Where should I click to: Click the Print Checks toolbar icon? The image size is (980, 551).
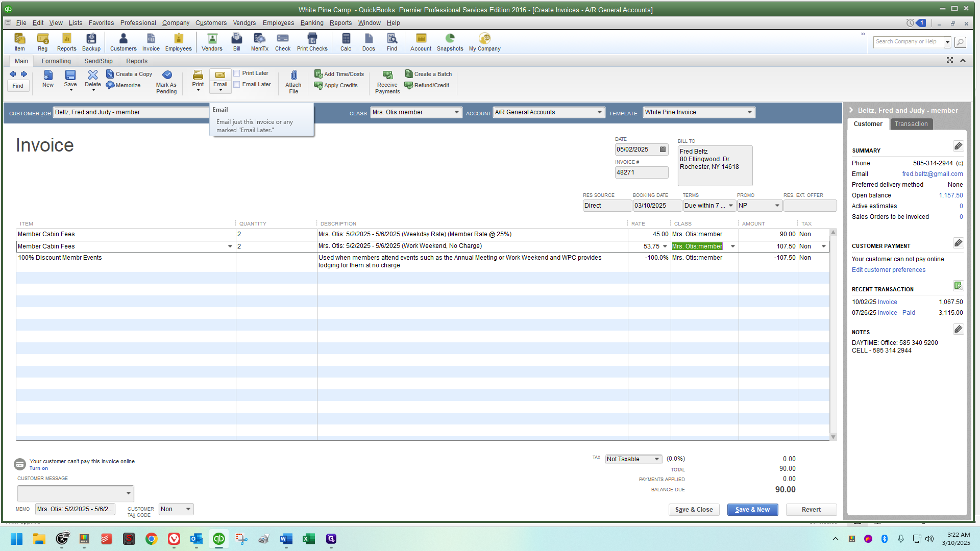click(312, 39)
